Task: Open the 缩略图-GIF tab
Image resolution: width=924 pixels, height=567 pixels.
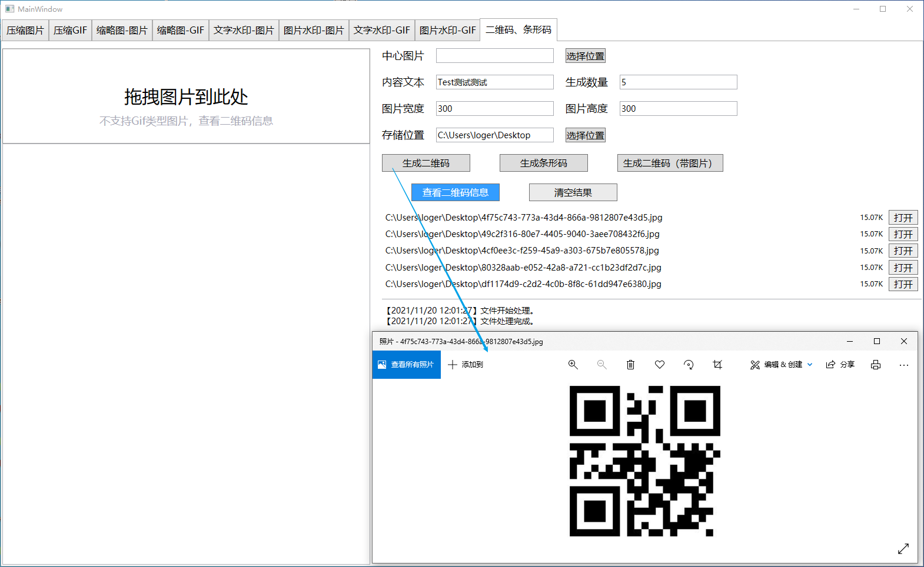Action: click(181, 30)
